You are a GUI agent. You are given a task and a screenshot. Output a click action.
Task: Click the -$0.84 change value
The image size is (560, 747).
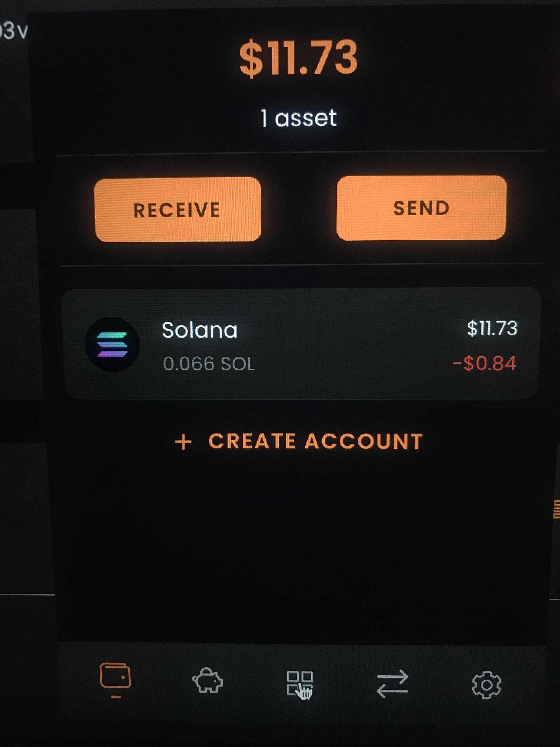coord(484,363)
